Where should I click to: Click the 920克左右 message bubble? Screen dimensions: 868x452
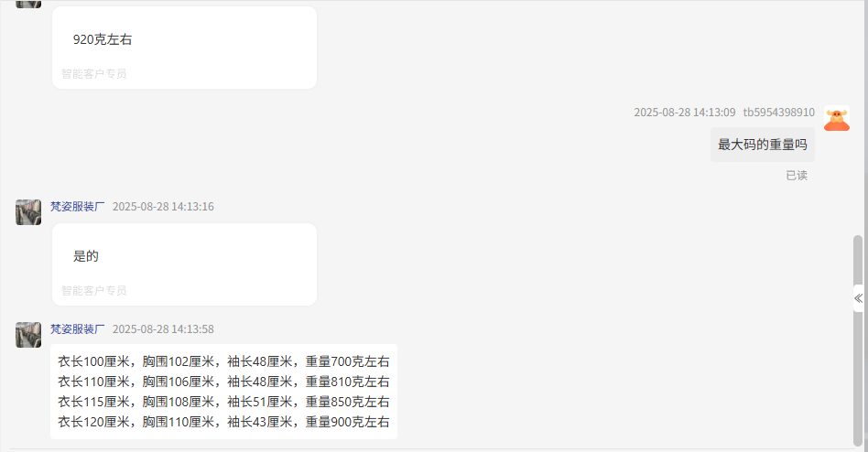184,48
